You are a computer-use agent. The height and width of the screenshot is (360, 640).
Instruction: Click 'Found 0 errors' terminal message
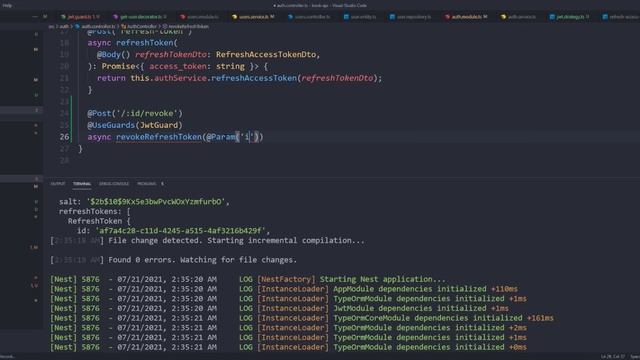202,260
